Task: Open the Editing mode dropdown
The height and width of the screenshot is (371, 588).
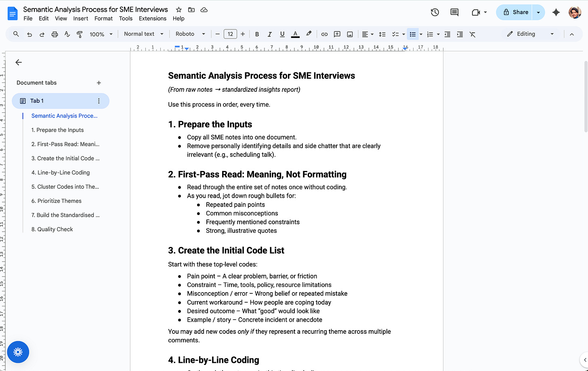Action: [531, 34]
